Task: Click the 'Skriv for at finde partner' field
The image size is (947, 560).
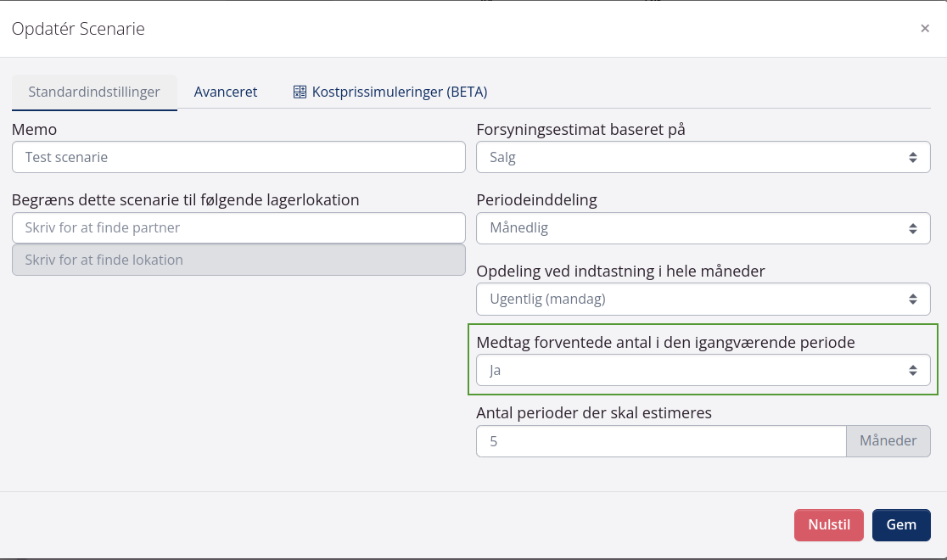Action: click(x=238, y=227)
